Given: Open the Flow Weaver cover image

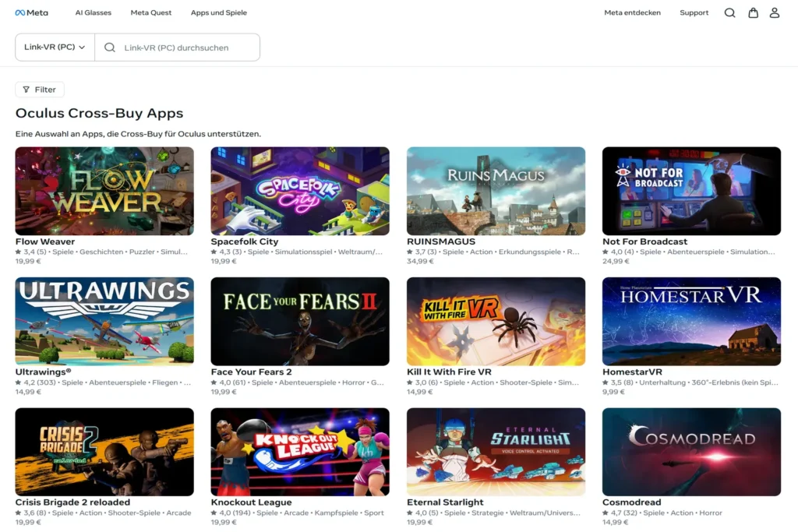Looking at the screenshot, I should coord(104,192).
